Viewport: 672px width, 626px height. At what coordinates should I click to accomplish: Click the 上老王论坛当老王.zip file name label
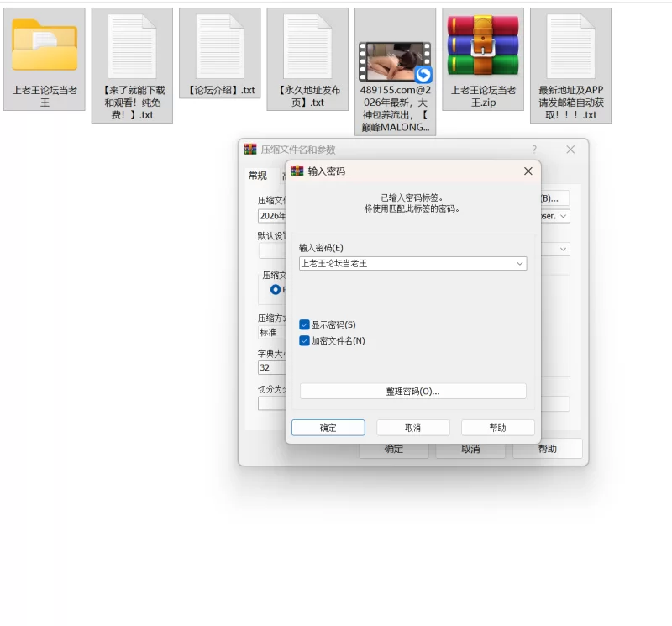pyautogui.click(x=483, y=96)
